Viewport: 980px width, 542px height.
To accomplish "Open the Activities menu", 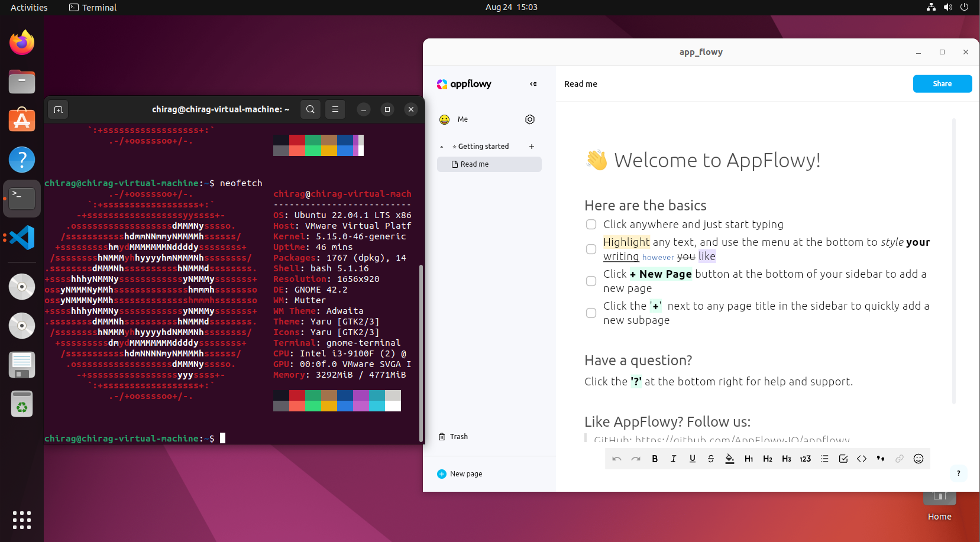I will coord(28,7).
